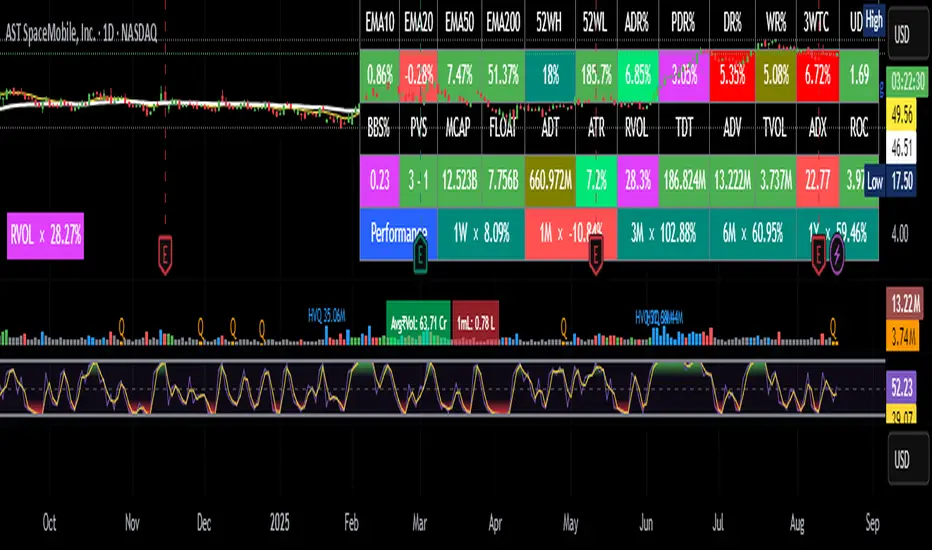The image size is (932, 550).
Task: Click the pink RVOL x 28.27% label
Action: point(45,235)
